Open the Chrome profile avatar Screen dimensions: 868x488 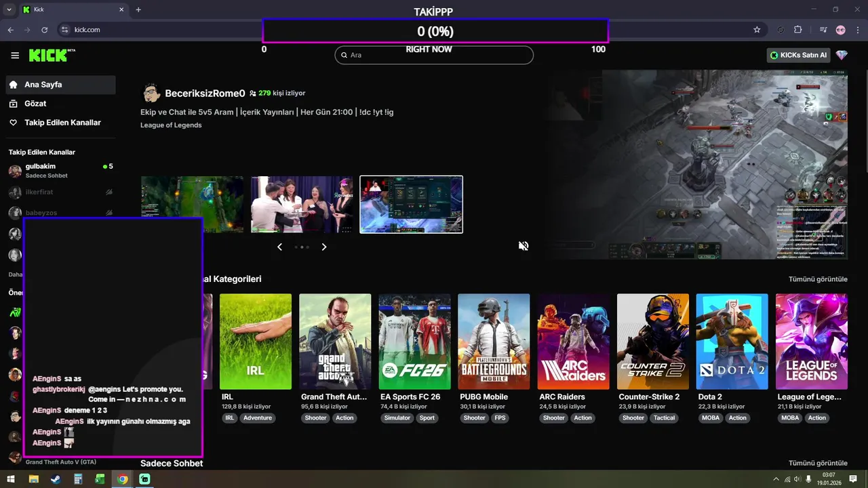(x=841, y=30)
